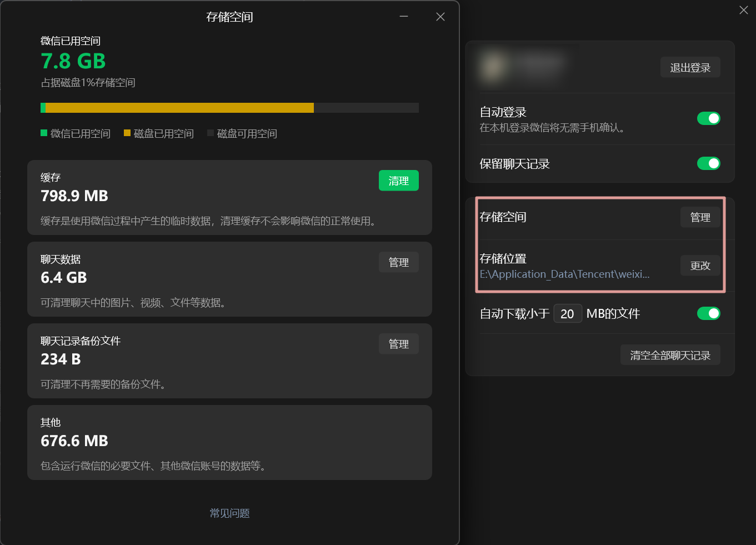Toggle the 保留聊天记录 switch

pos(708,163)
